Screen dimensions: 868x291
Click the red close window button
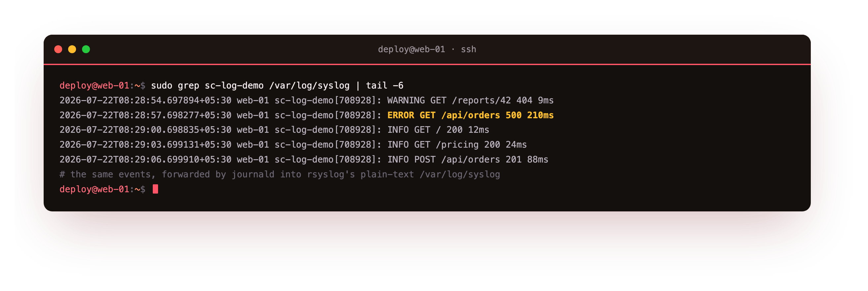coord(58,50)
